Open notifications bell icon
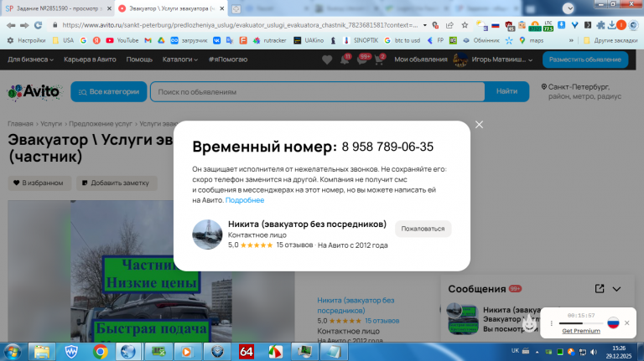Image resolution: width=644 pixels, height=361 pixels. 345,59
